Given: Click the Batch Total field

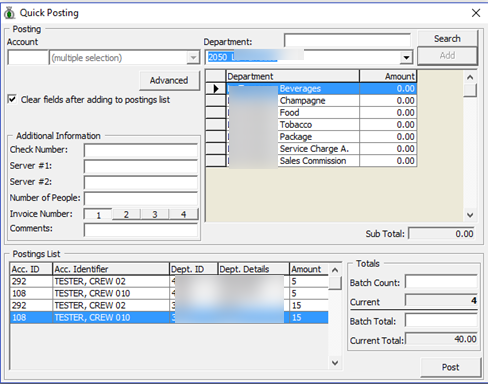Looking at the screenshot, I should pos(441,320).
